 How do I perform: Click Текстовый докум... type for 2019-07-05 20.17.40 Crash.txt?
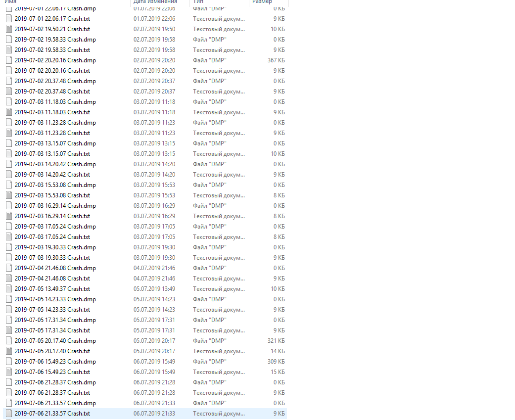pyautogui.click(x=219, y=351)
